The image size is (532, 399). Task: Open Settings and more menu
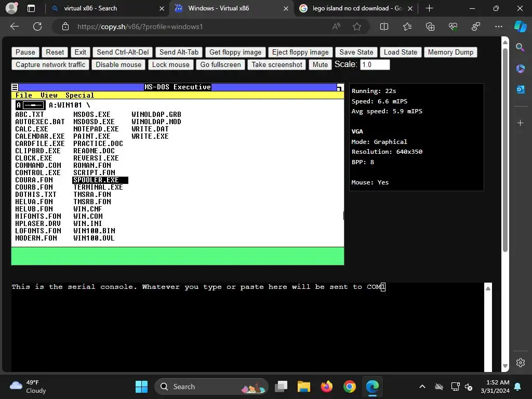[x=498, y=26]
